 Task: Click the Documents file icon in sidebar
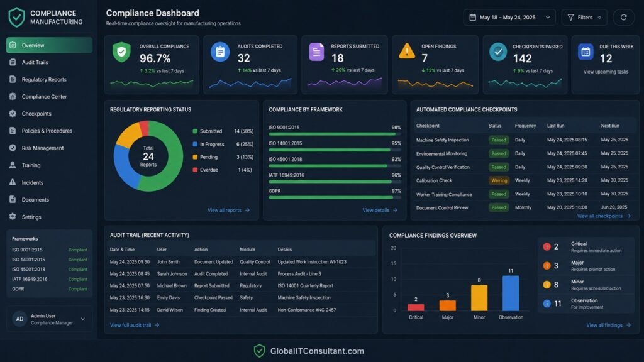tap(13, 199)
